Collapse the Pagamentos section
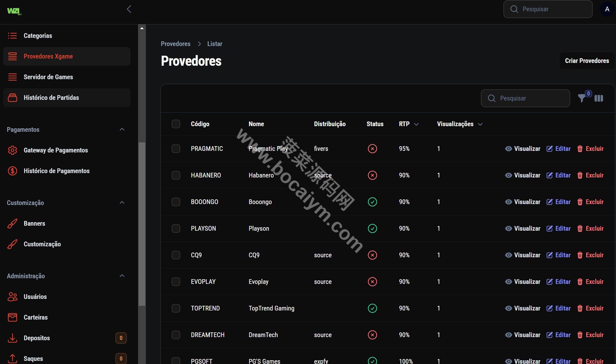The height and width of the screenshot is (364, 616). tap(122, 129)
